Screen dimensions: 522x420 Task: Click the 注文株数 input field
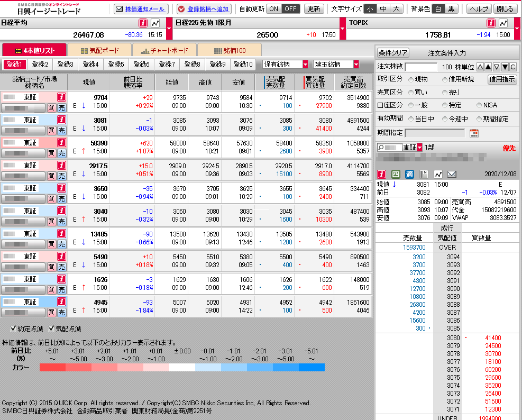point(421,67)
